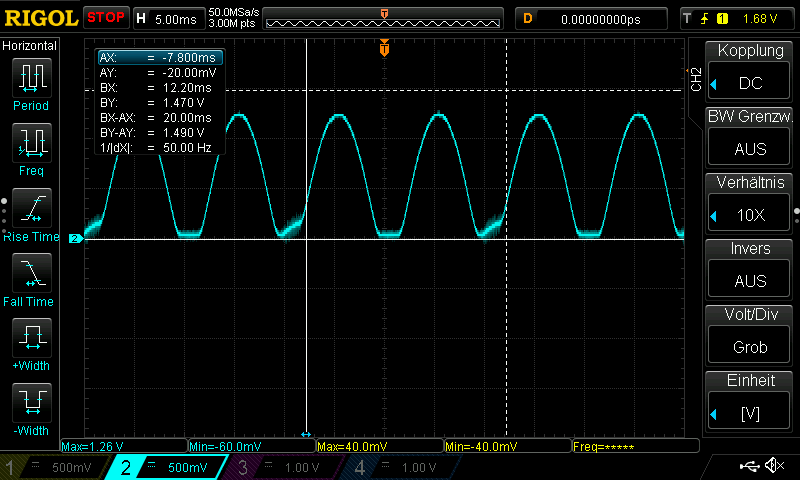Select channel 3 1.00 V tab
The height and width of the screenshot is (480, 800).
point(283,467)
